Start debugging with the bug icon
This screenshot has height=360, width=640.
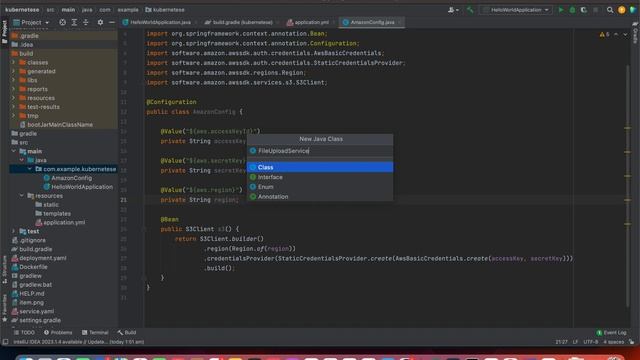[x=572, y=10]
